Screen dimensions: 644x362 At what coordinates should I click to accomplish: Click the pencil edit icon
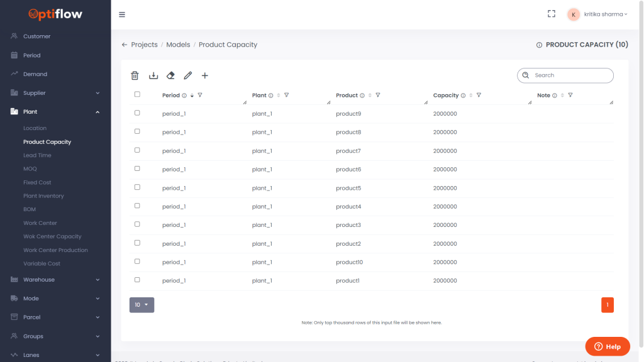pos(187,75)
